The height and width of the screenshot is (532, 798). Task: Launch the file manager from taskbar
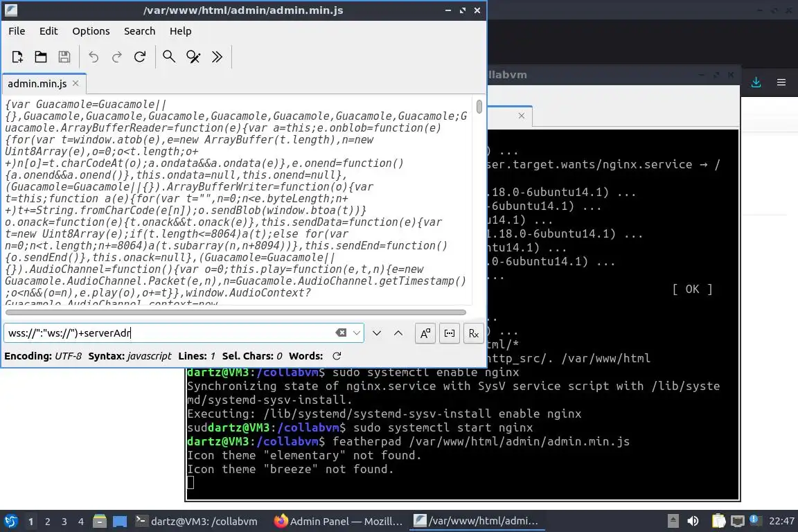pyautogui.click(x=100, y=522)
